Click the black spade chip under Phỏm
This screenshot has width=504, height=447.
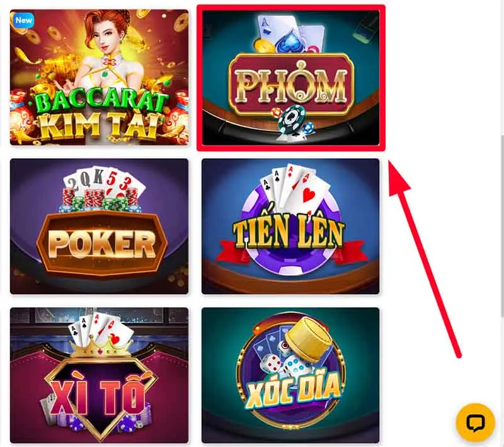click(x=291, y=120)
